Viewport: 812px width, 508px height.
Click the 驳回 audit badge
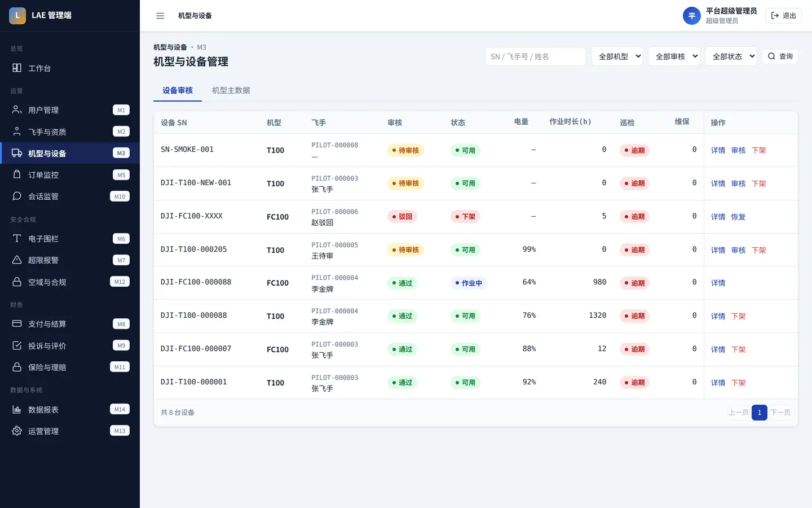402,217
